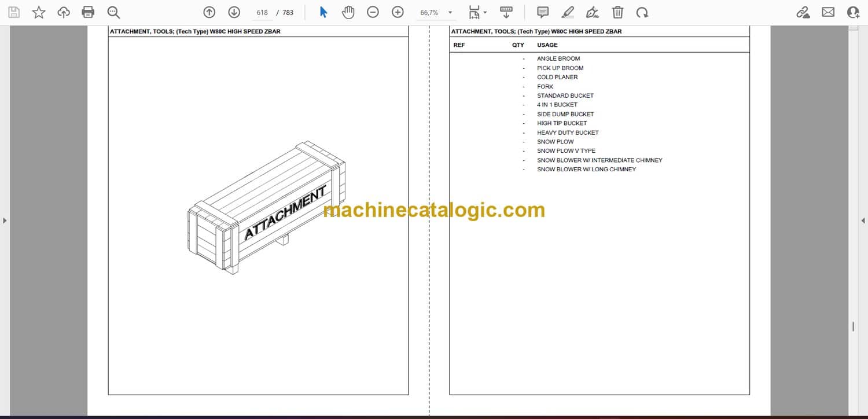Viewport: 868px width, 419px height.
Task: Select the Highlight text pen tool
Action: tap(568, 12)
